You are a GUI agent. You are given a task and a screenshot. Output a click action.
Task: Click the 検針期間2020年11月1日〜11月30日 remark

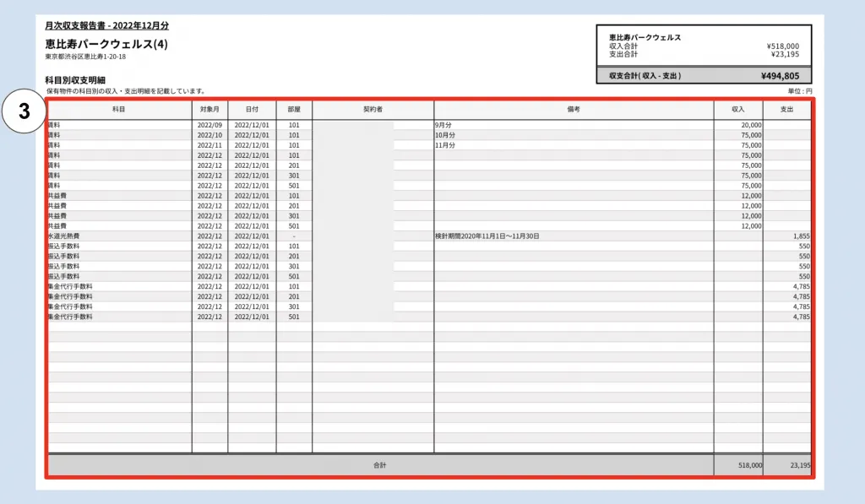pos(487,236)
